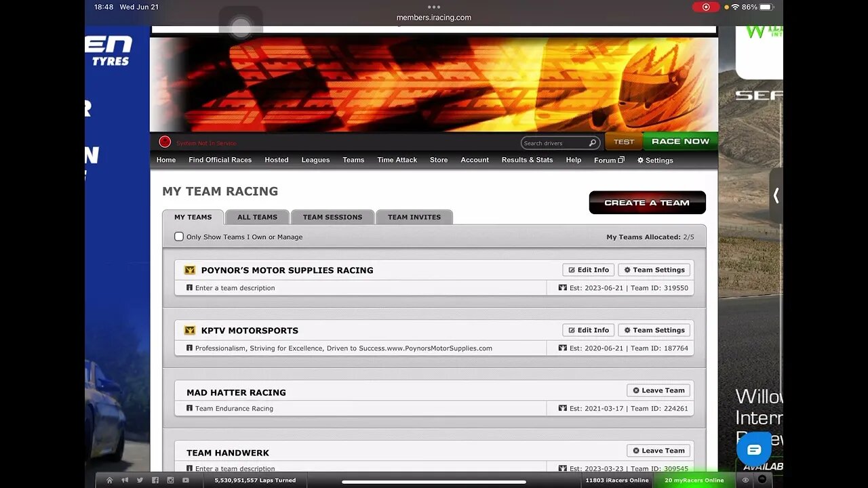868x488 pixels.
Task: Open the Team Invites tab
Action: tap(414, 217)
